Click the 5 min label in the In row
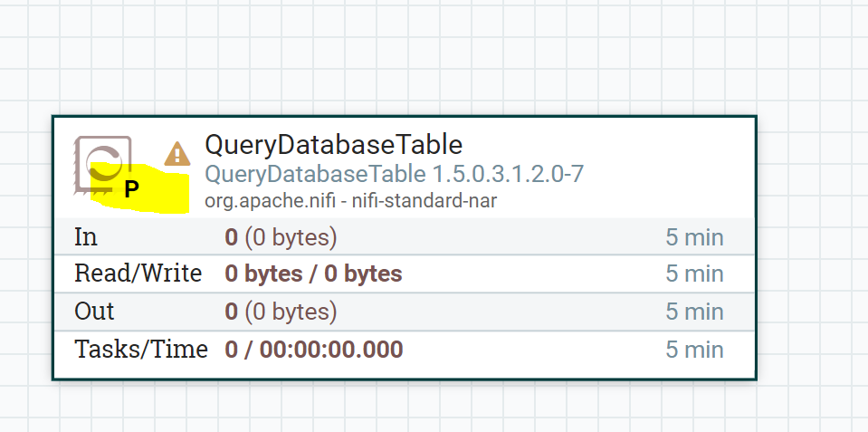This screenshot has height=432, width=868. 694,237
